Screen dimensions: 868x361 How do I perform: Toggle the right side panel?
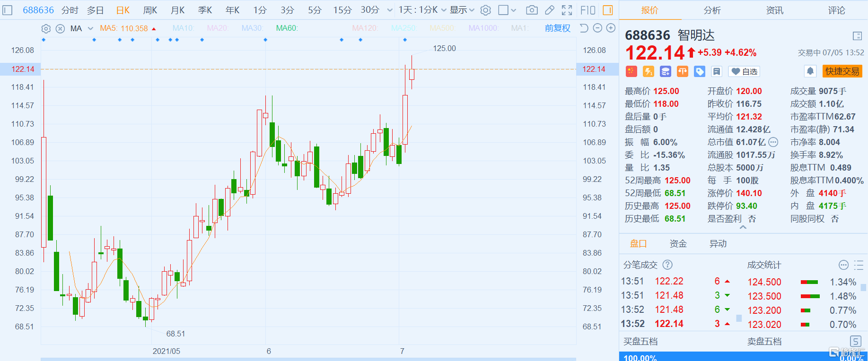(608, 10)
